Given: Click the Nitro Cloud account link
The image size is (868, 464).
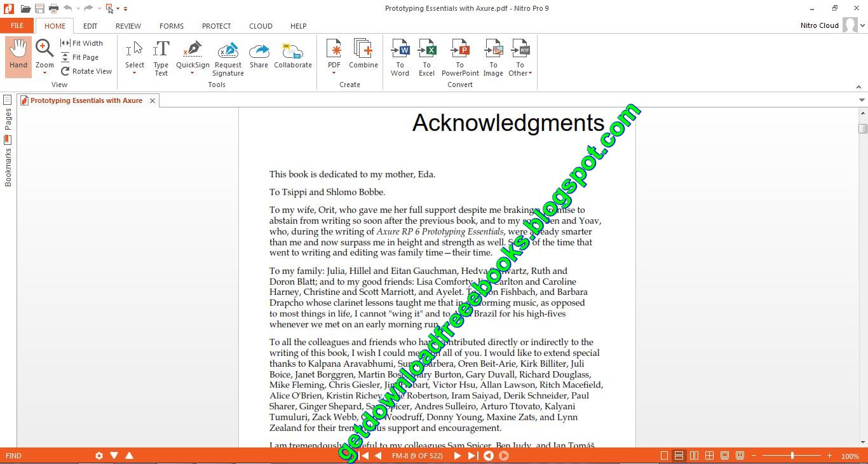Looking at the screenshot, I should [820, 25].
